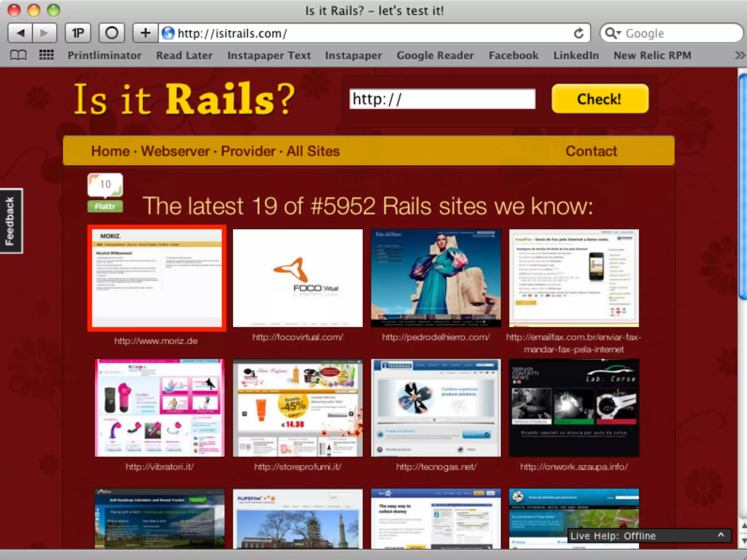Viewport: 747px width, 560px height.
Task: Expand the Live Help chat panel
Action: 721,535
